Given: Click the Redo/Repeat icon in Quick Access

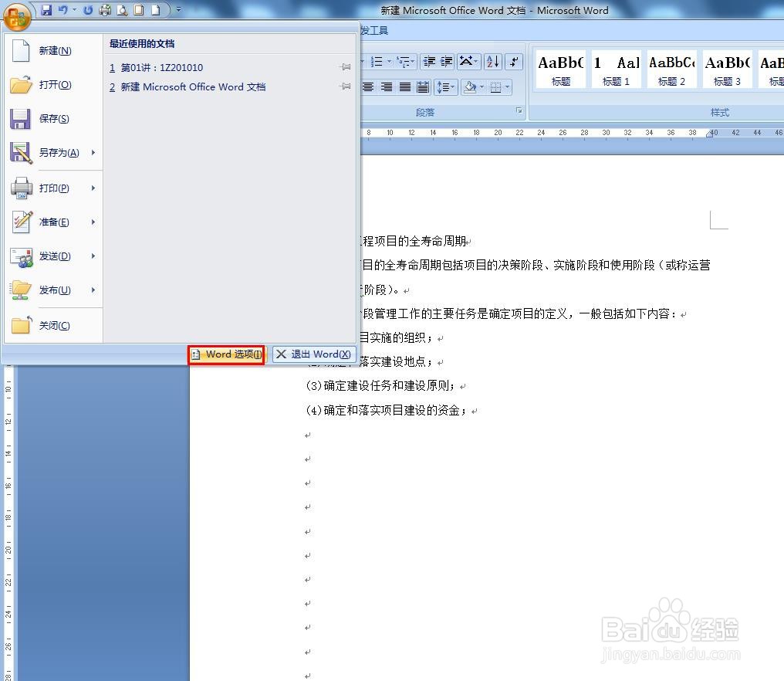Looking at the screenshot, I should tap(88, 10).
